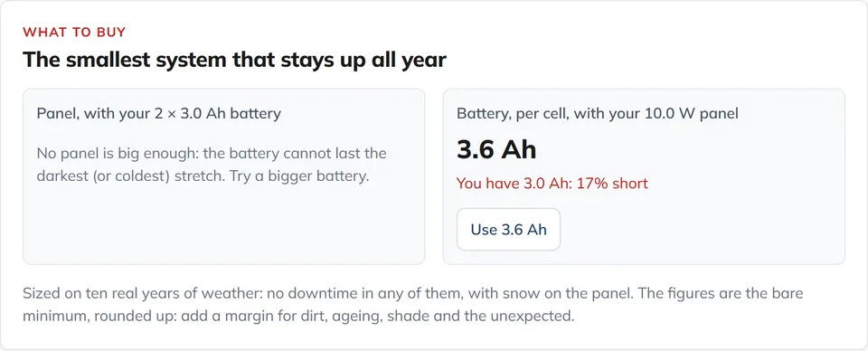Viewport: 868px width, 351px height.
Task: Click the "10.0 W panel" text in Battery card title
Action: click(692, 113)
